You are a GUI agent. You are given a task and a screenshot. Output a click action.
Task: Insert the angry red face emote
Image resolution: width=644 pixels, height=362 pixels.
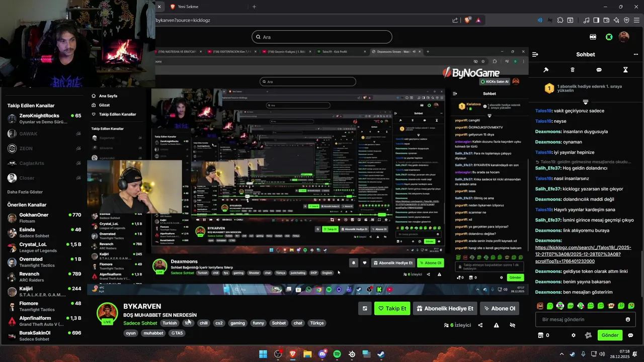point(540,306)
